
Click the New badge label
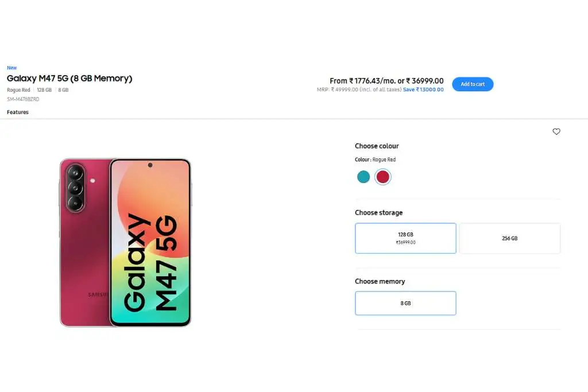pyautogui.click(x=11, y=68)
